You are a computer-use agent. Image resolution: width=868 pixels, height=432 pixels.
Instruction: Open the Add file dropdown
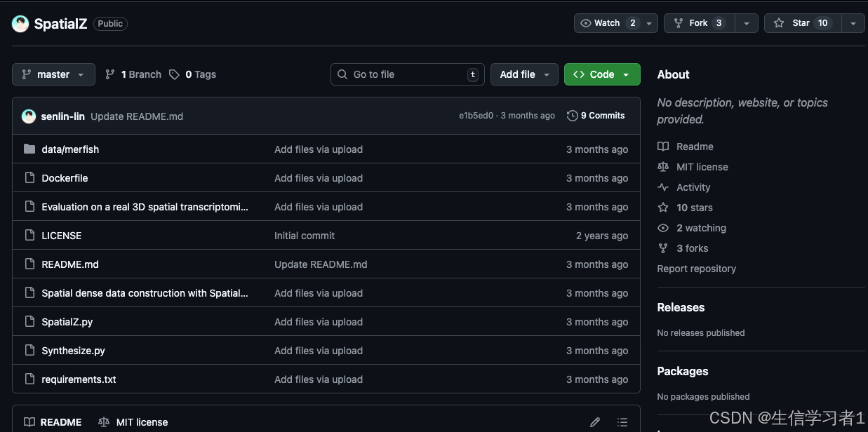tap(524, 74)
